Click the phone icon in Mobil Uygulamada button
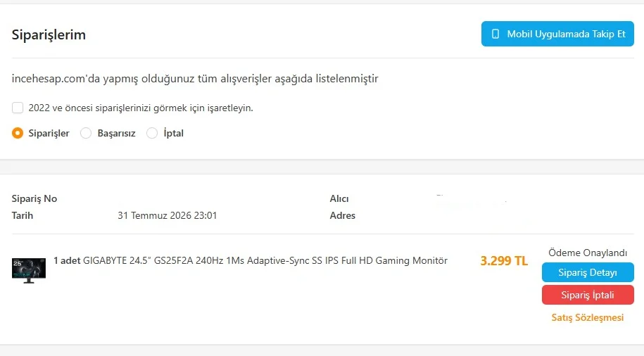The width and height of the screenshot is (644, 356). pyautogui.click(x=495, y=34)
